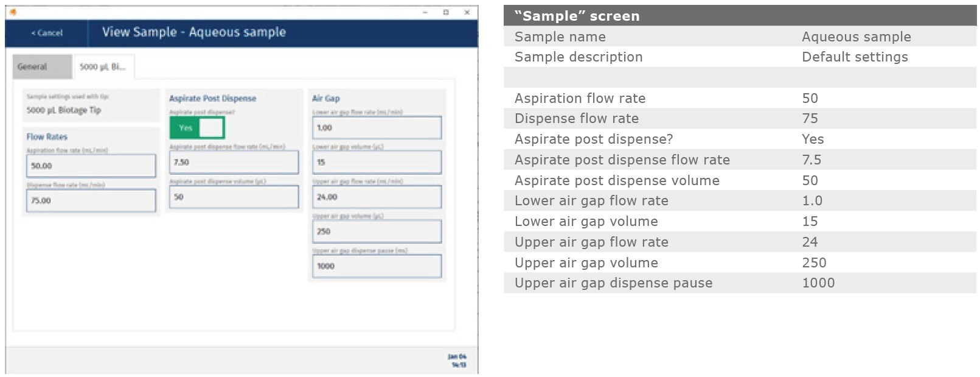This screenshot has height=377, width=980.
Task: Toggle Aspirate post dispense Yes switch
Action: point(197,128)
